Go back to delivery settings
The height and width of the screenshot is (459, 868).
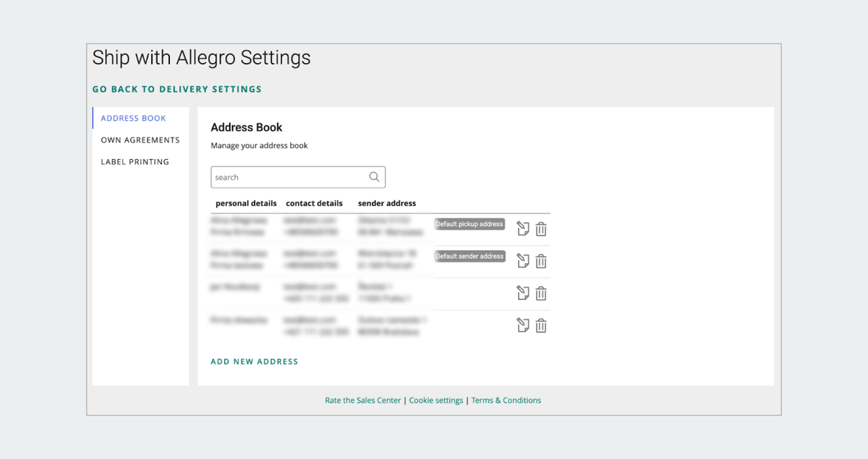point(177,90)
